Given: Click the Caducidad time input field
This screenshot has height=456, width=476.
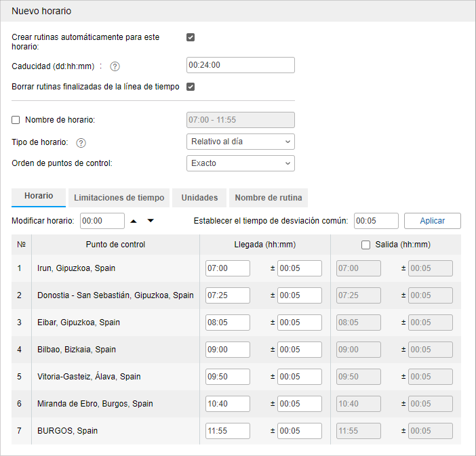Looking at the screenshot, I should tap(240, 65).
